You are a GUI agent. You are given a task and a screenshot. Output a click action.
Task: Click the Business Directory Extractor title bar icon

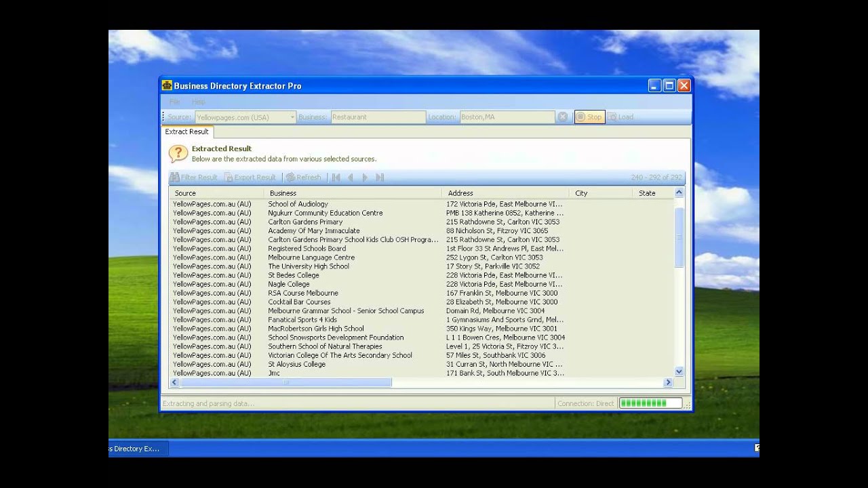[167, 85]
